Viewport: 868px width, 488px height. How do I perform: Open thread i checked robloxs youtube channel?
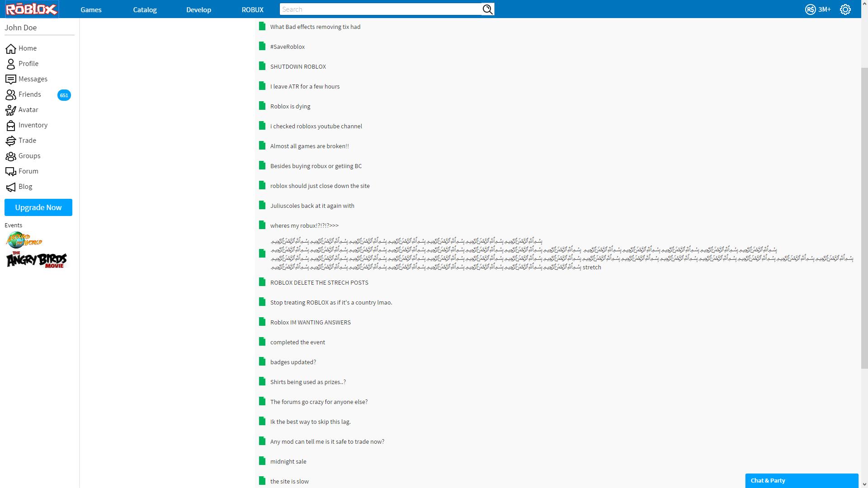[316, 127]
